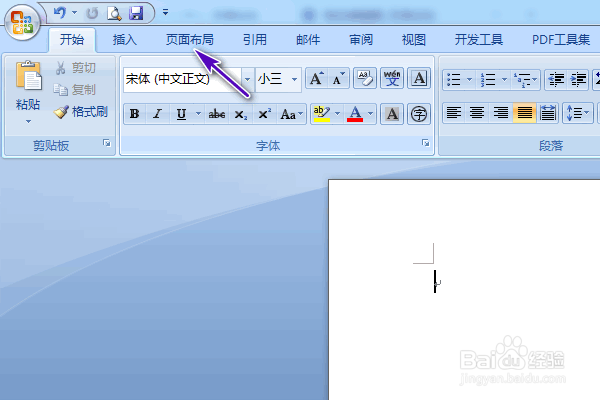Activate the 格式刷 format painter

click(81, 112)
